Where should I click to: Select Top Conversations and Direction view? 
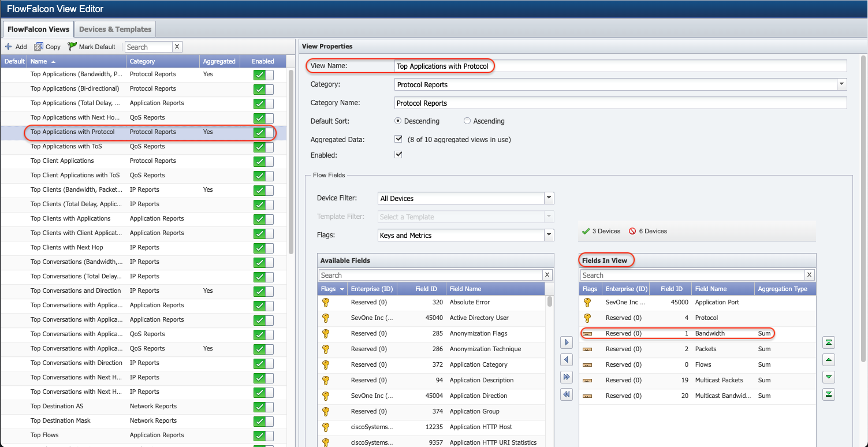(143, 291)
